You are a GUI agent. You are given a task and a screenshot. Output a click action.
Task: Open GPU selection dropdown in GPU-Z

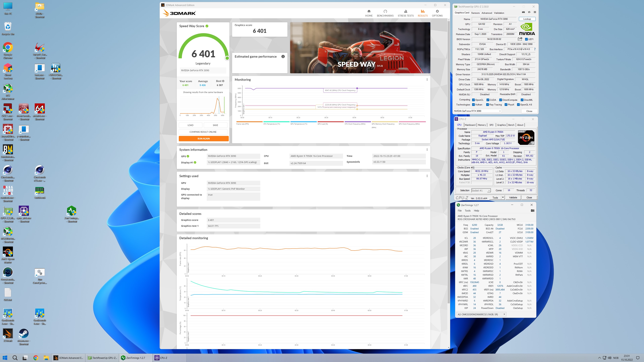(x=477, y=111)
